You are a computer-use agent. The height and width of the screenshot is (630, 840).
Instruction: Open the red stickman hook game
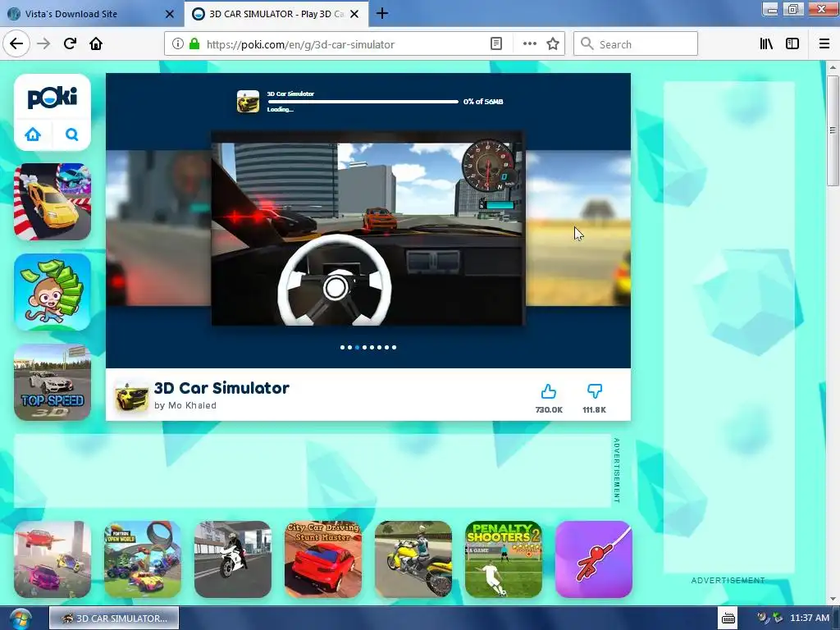pos(594,559)
